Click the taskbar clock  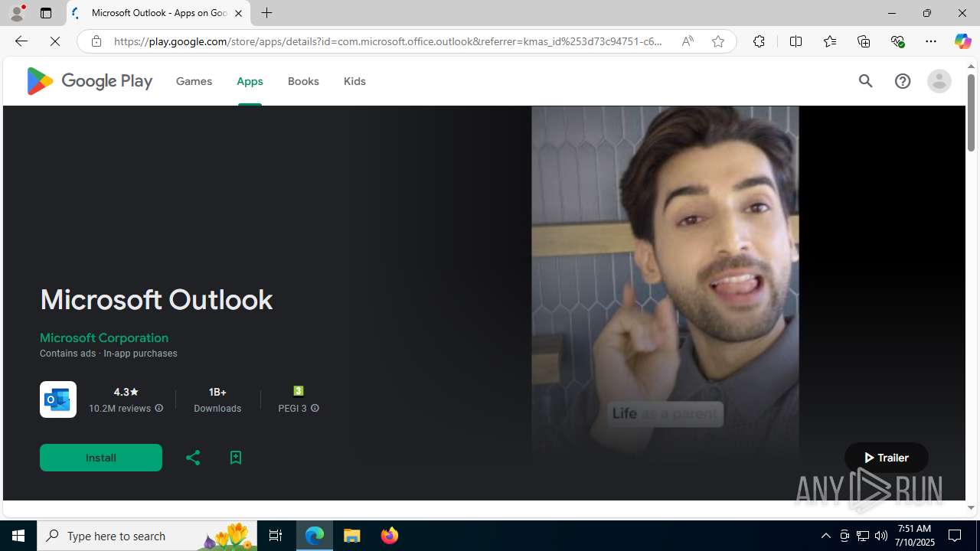[914, 536]
